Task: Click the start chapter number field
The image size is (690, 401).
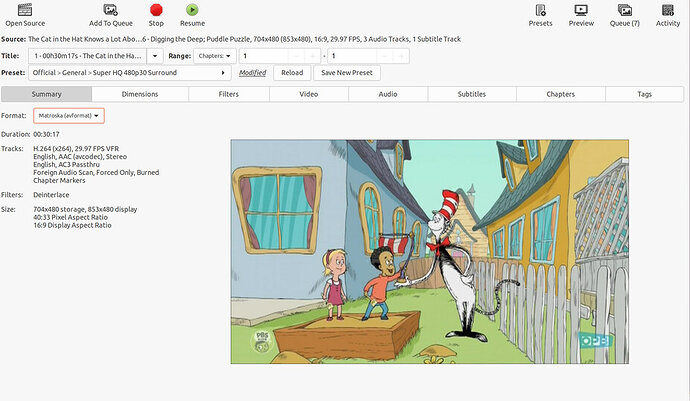Action: tap(264, 56)
